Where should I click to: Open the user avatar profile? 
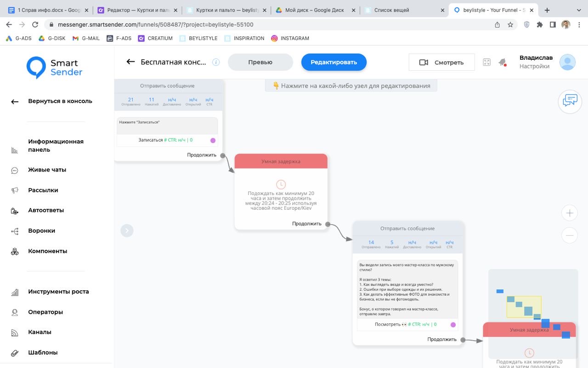[567, 62]
